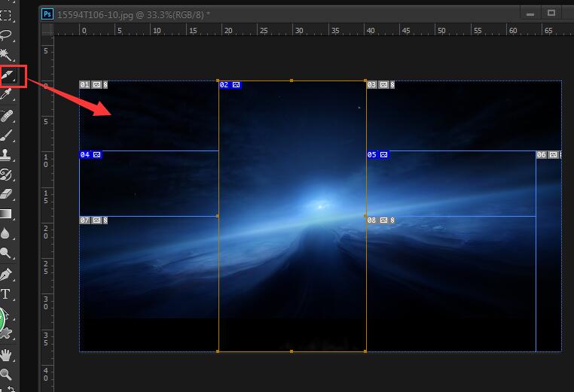Click the slice 02 badge
The image size is (574, 392).
click(x=230, y=85)
